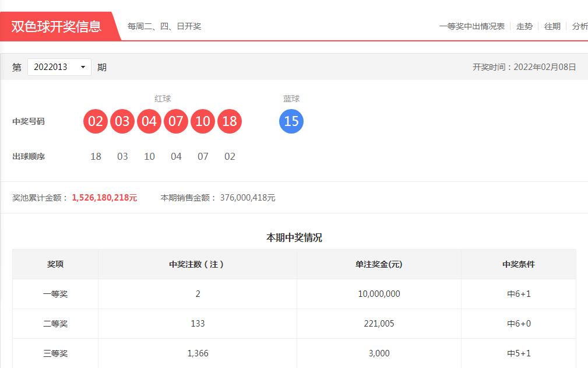Click the 中奖条件 column header

(519, 264)
